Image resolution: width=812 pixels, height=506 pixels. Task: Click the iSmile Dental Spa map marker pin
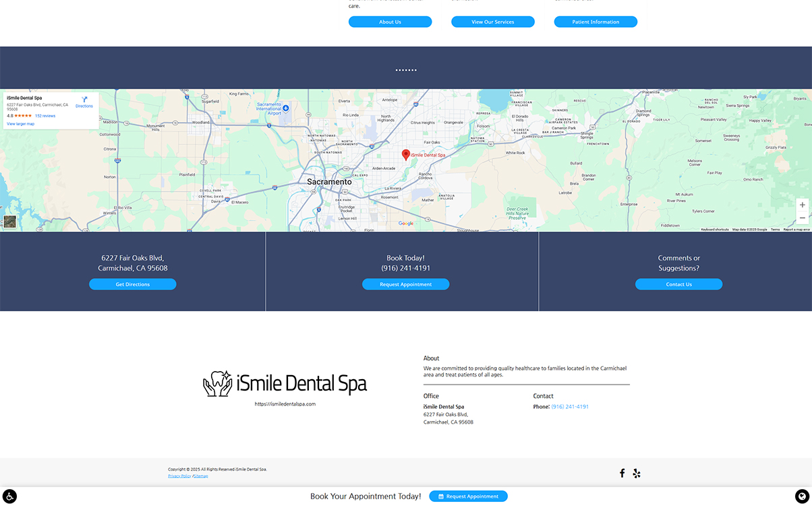tap(405, 154)
